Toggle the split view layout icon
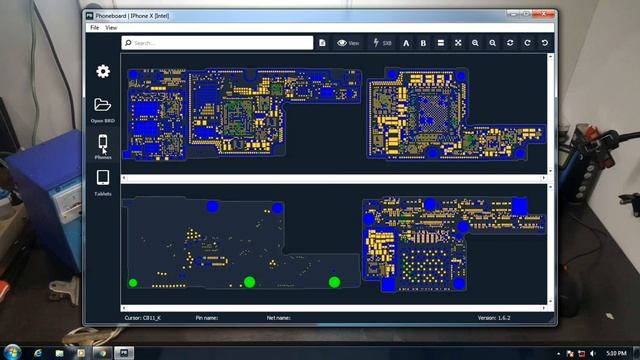This screenshot has width=640, height=360. (x=441, y=43)
